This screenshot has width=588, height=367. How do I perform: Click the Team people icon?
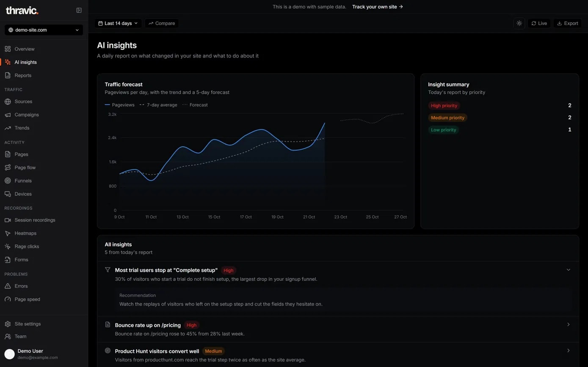pyautogui.click(x=8, y=337)
